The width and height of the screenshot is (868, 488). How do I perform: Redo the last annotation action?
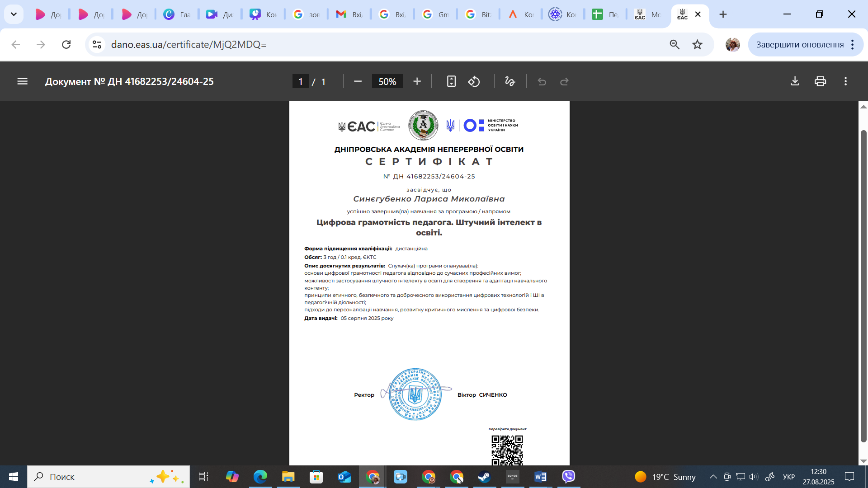coord(564,81)
